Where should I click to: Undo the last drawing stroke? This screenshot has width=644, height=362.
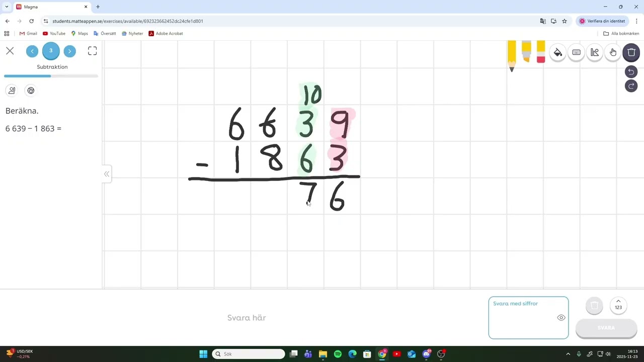pos(631,72)
